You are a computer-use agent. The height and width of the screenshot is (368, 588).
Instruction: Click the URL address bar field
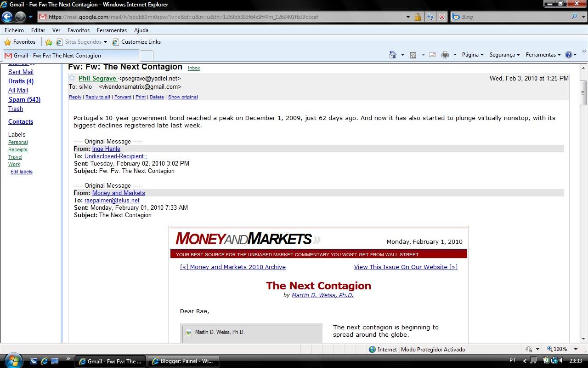(225, 17)
